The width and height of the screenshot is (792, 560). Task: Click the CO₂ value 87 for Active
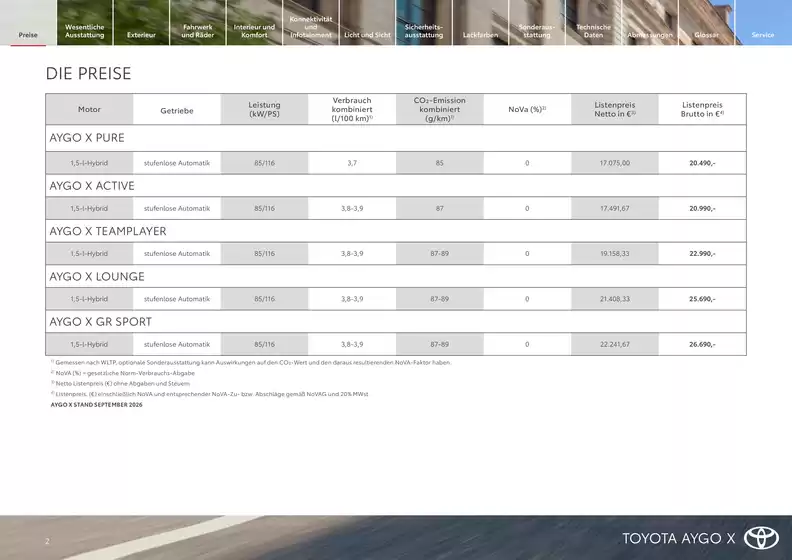coord(439,208)
